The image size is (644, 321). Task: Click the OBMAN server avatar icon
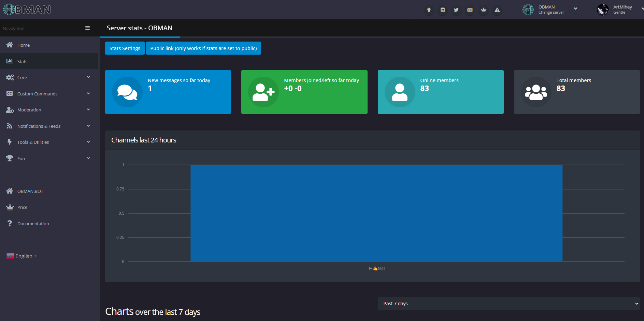click(x=528, y=10)
